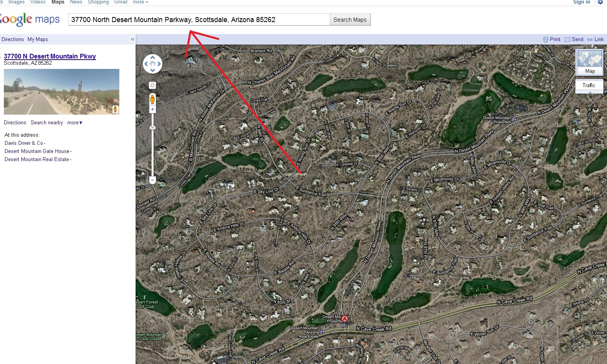
Task: Open Desert Mountain Real Estate listing
Action: [x=37, y=160]
